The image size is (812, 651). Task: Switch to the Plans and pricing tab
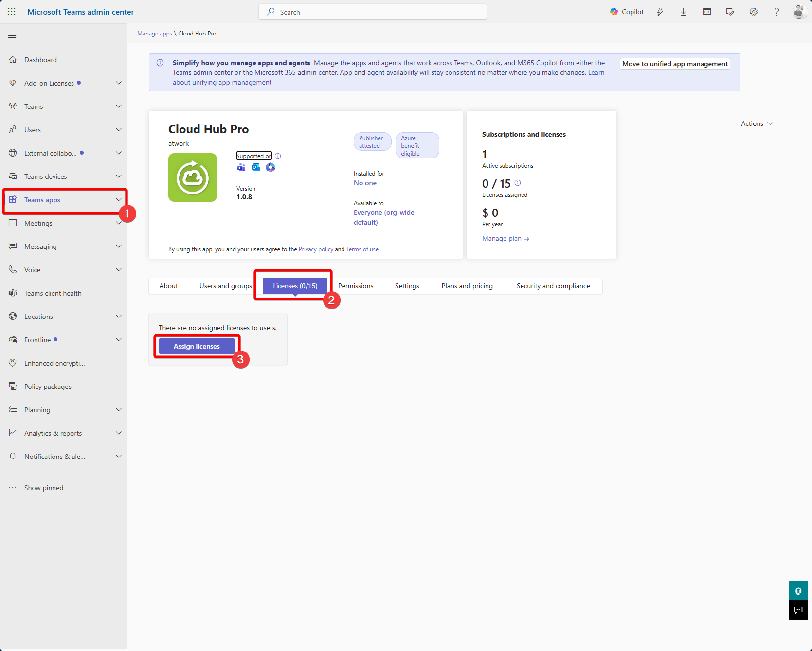[467, 286]
